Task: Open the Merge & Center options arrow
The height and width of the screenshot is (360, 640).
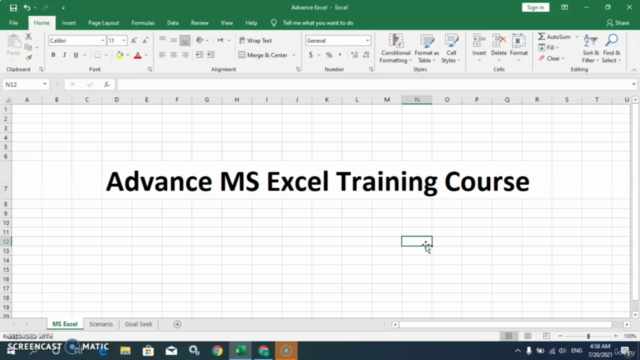Action: [x=293, y=55]
